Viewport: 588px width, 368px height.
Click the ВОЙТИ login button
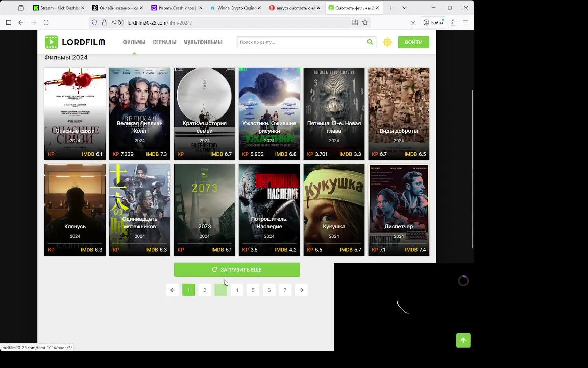coord(413,42)
